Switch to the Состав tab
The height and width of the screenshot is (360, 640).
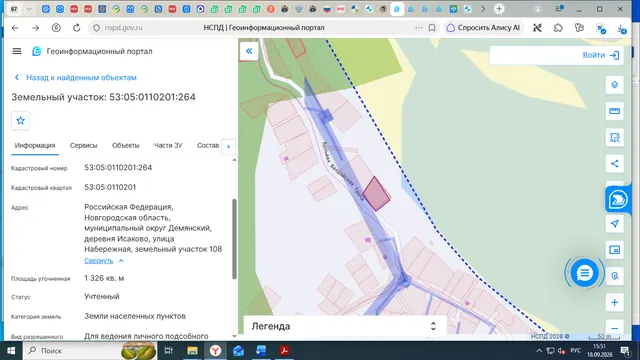(x=208, y=146)
